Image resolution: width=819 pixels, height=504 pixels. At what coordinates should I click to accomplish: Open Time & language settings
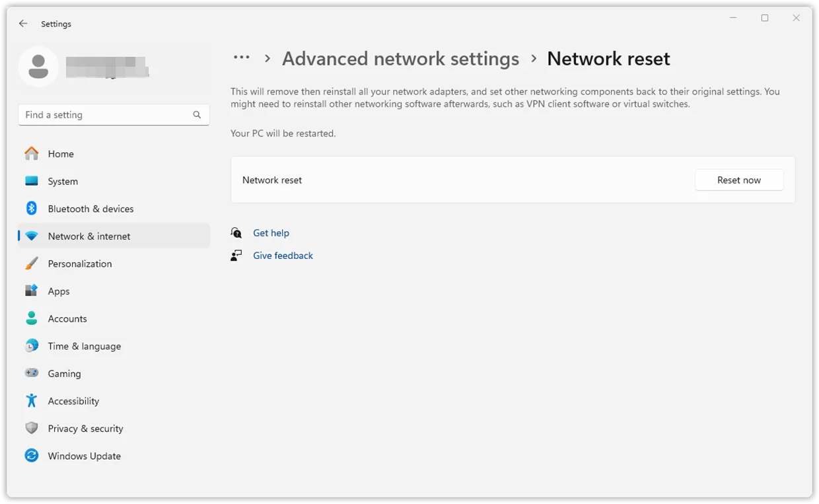tap(114, 345)
